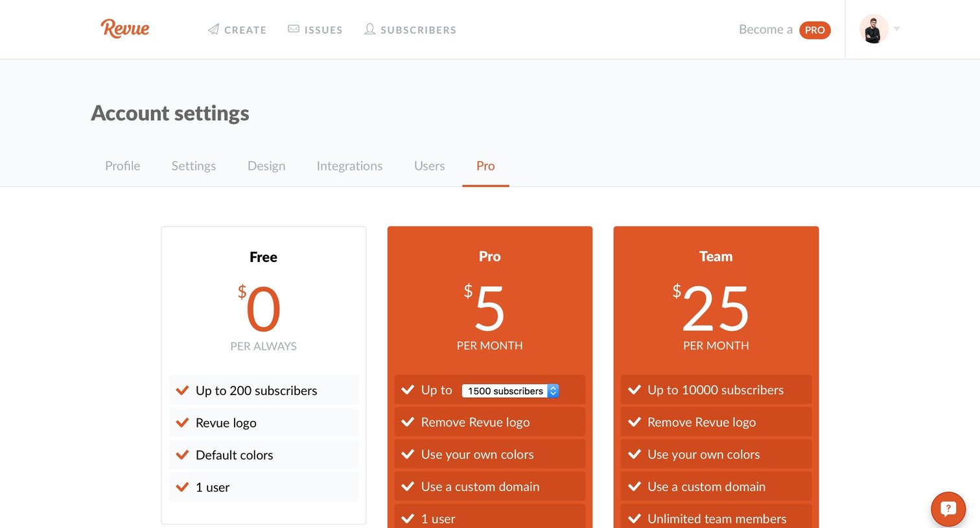Click checkmark beside Unlimited team members
Viewport: 980px width, 528px height.
(x=635, y=519)
